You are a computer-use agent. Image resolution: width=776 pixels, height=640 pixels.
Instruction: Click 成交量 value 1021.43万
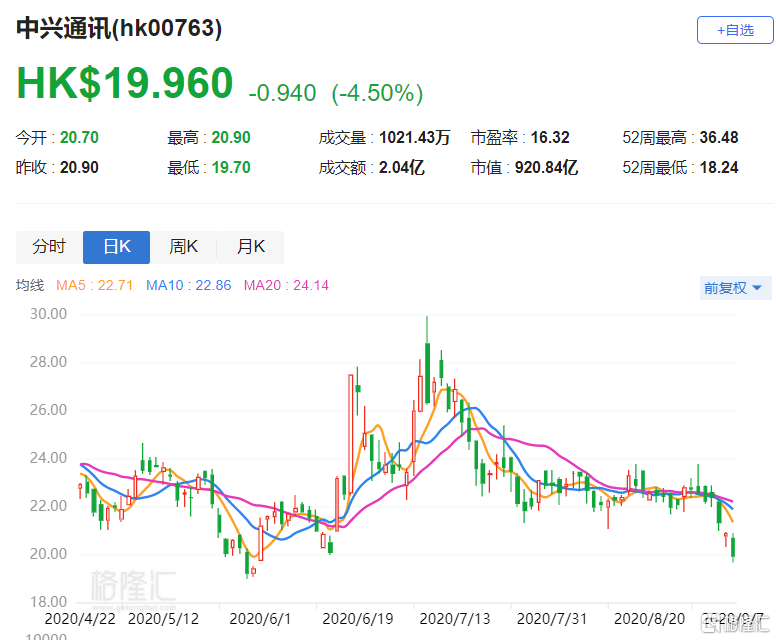click(x=415, y=138)
